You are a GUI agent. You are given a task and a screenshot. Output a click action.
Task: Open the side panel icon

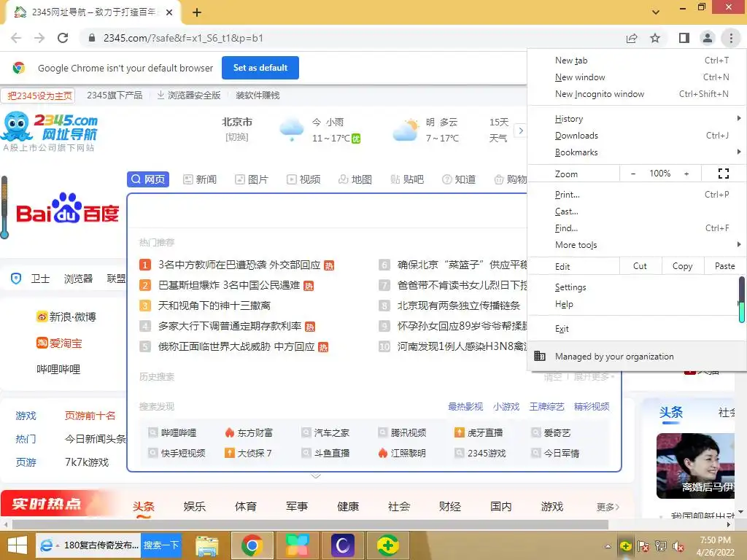(684, 38)
